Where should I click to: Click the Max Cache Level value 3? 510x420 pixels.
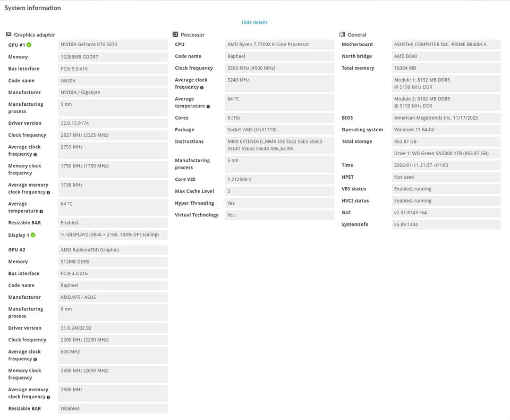coord(279,191)
